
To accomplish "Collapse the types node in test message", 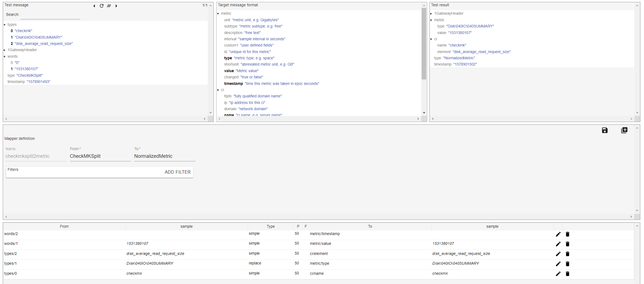I will click(5, 25).
